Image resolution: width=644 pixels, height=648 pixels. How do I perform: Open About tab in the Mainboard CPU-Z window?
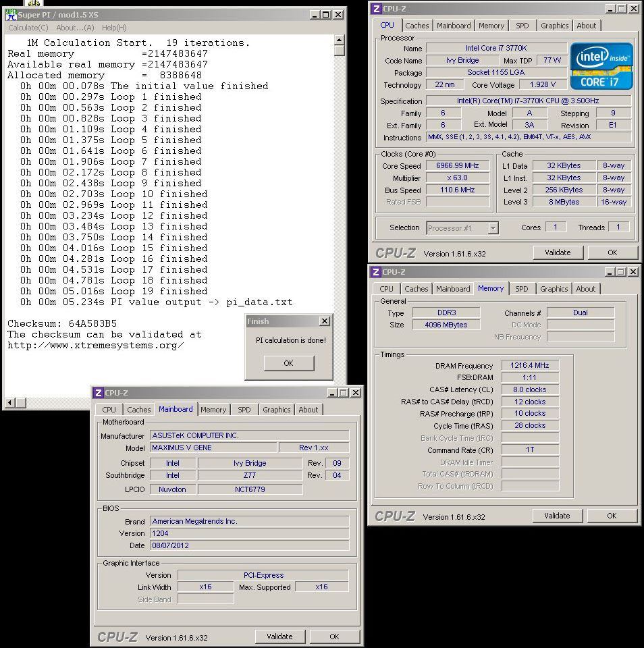308,410
